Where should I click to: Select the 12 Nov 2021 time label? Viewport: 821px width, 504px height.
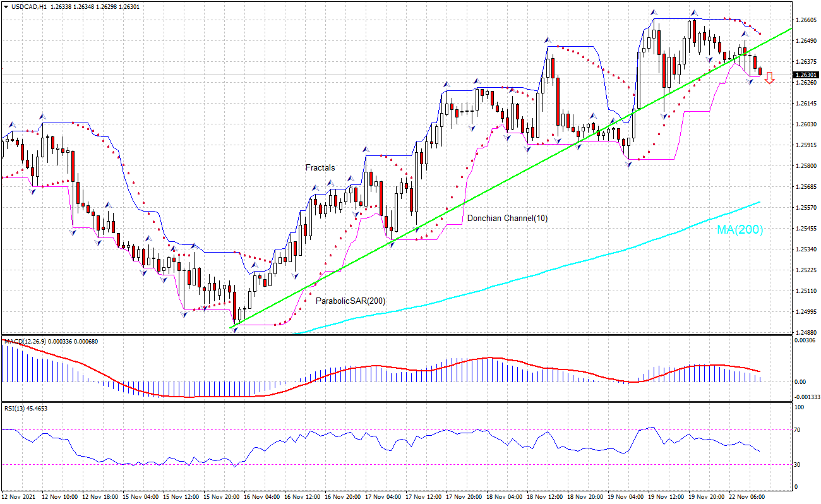(18, 496)
